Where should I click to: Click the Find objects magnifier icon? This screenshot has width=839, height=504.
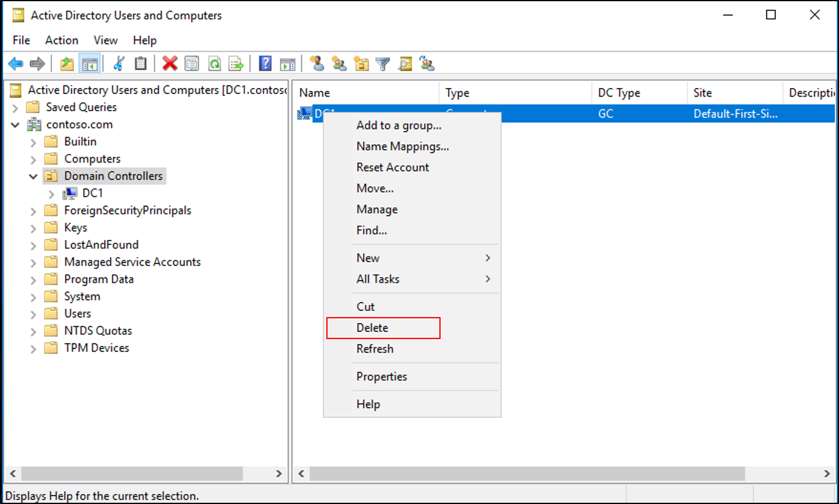(x=405, y=64)
